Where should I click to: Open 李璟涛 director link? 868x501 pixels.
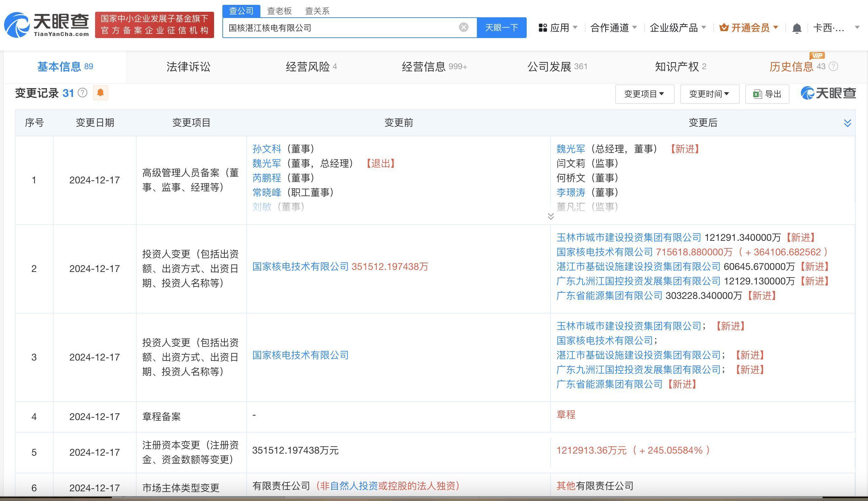(571, 192)
